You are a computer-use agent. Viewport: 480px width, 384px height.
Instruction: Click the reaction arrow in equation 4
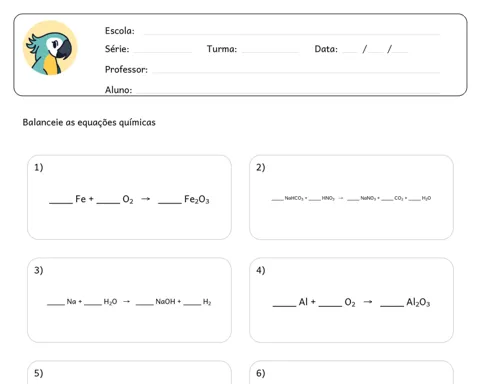coord(368,302)
